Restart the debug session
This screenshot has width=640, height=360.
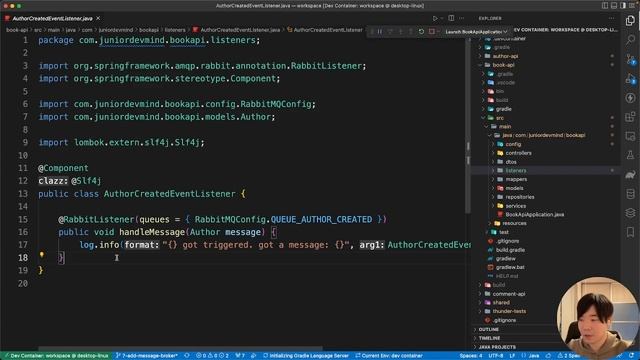tap(421, 31)
